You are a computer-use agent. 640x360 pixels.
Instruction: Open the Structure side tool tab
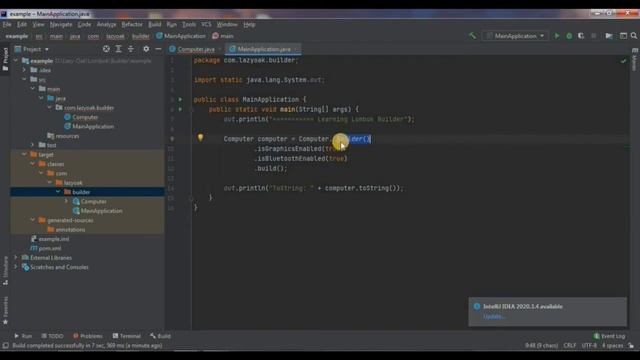click(5, 270)
